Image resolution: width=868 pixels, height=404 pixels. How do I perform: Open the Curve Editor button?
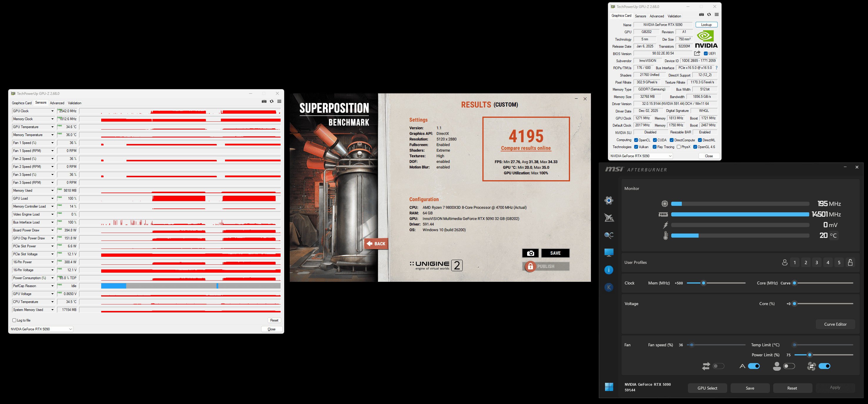coord(835,324)
